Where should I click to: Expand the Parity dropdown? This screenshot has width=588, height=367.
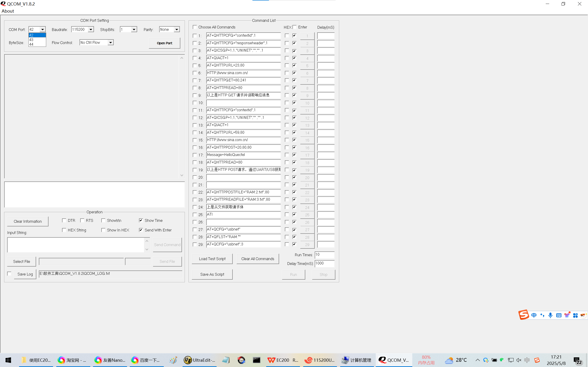[x=177, y=29]
